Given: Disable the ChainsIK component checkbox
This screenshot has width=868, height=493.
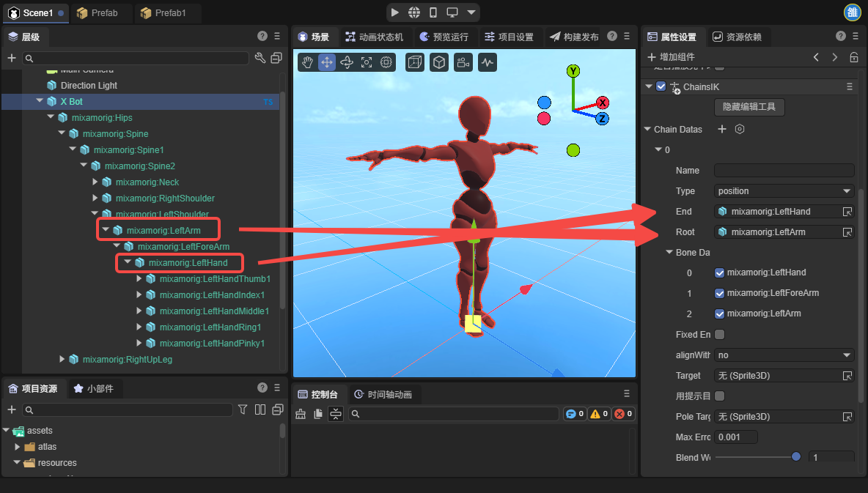Looking at the screenshot, I should 661,86.
